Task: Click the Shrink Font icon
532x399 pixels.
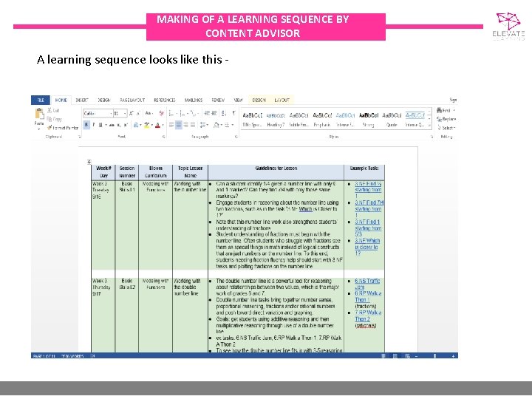Action: pyautogui.click(x=138, y=113)
